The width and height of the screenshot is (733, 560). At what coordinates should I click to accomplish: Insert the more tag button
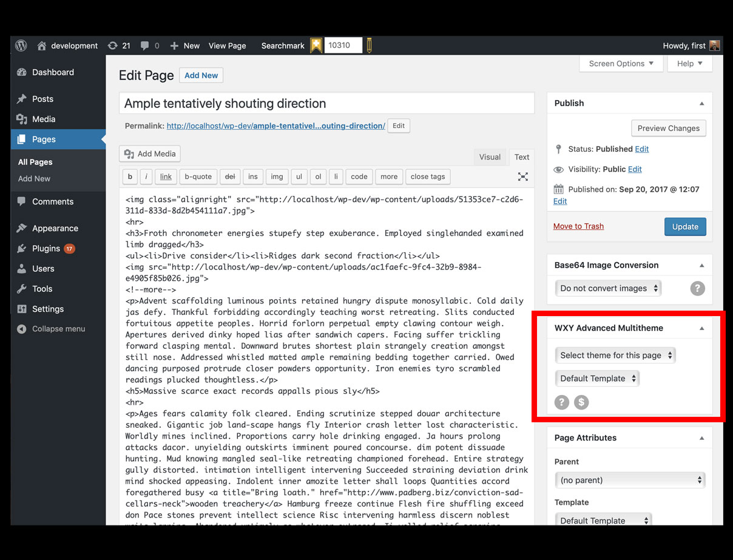389,177
